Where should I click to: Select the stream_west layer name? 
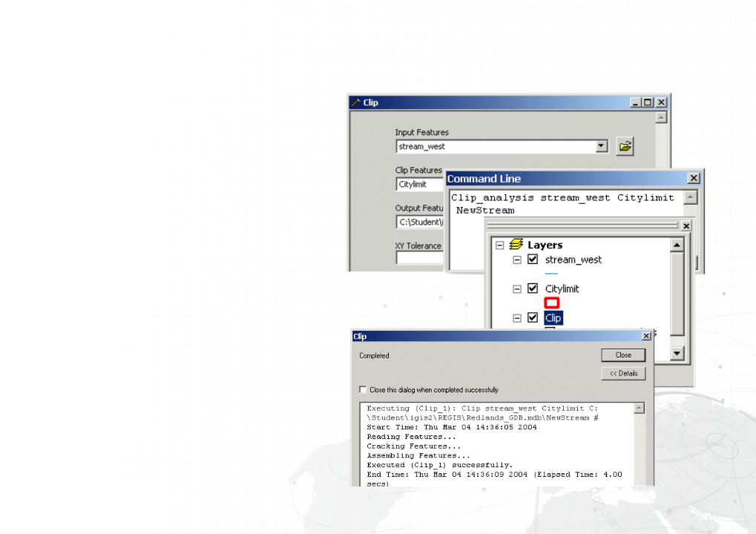pos(573,260)
